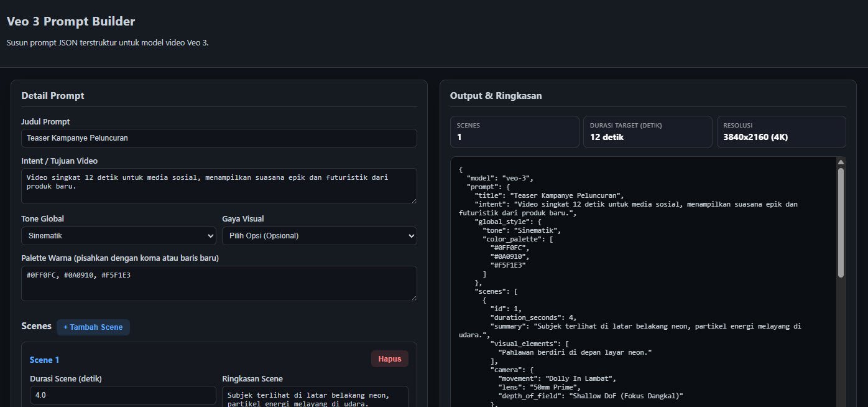Click the JSON line "model": "veo-3"

[501, 178]
